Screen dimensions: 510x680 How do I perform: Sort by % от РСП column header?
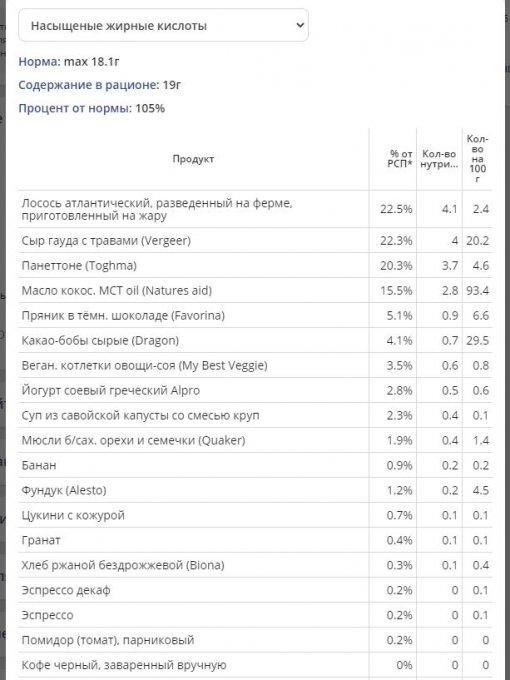point(393,159)
